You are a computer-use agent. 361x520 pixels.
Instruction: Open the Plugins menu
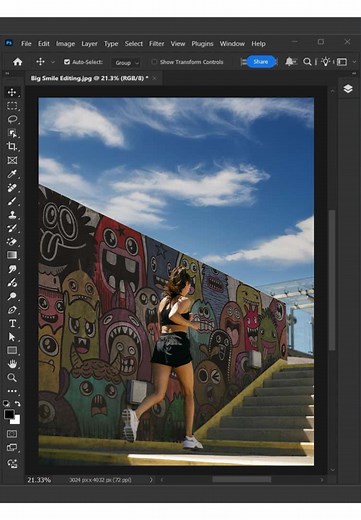click(202, 44)
